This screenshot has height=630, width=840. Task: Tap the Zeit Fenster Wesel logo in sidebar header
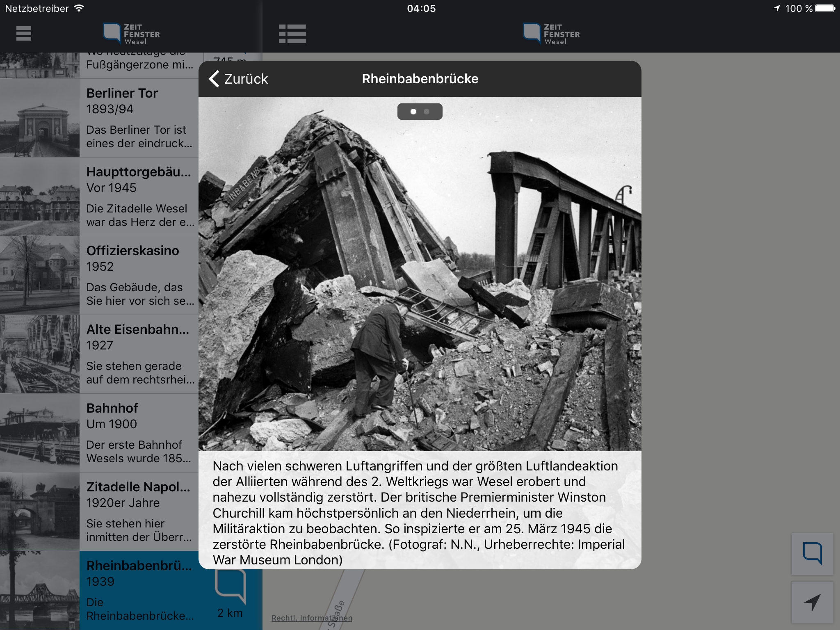(x=131, y=34)
